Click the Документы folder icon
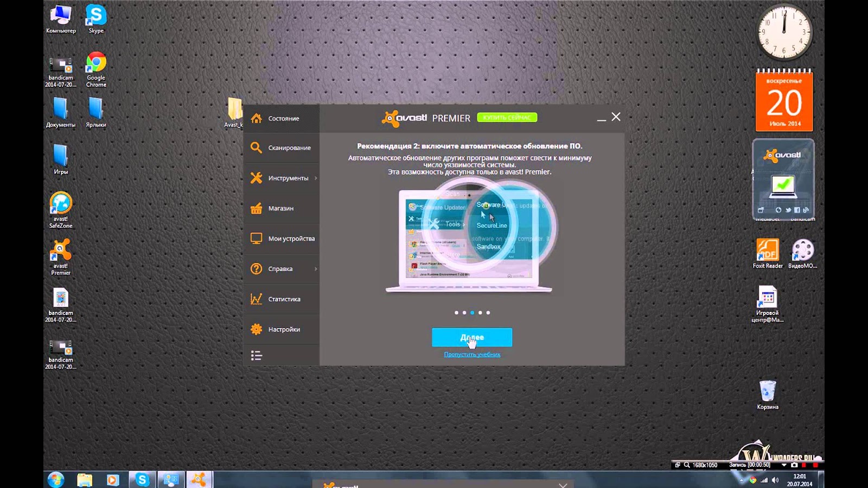 [61, 113]
